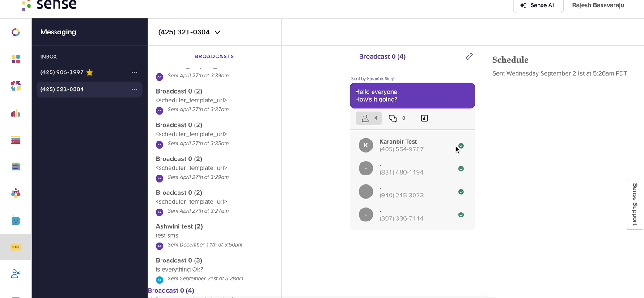
Task: Show recipients tab with person icon and 4
Action: point(369,119)
